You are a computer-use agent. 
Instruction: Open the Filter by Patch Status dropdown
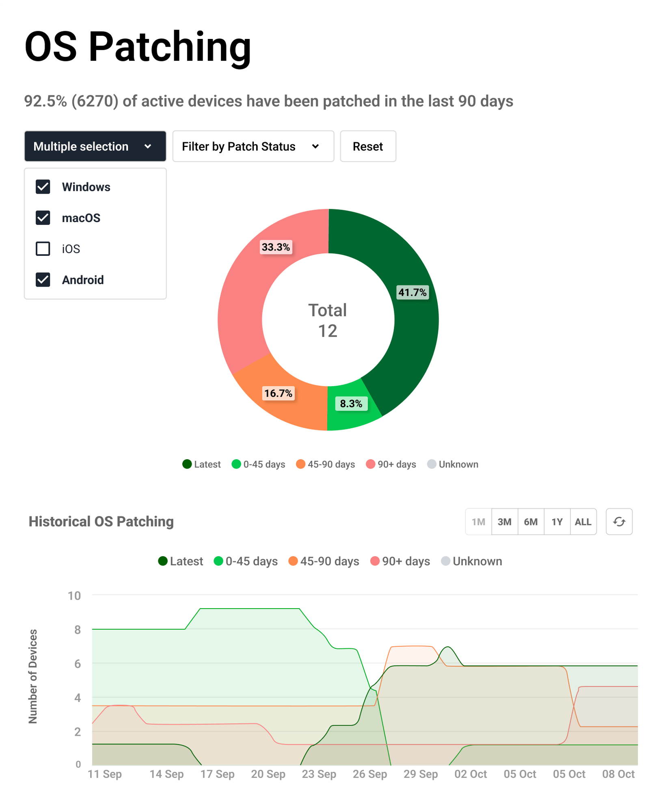coord(253,146)
